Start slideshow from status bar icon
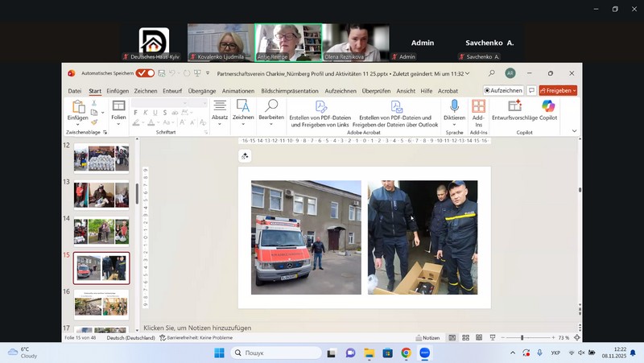 point(491,338)
